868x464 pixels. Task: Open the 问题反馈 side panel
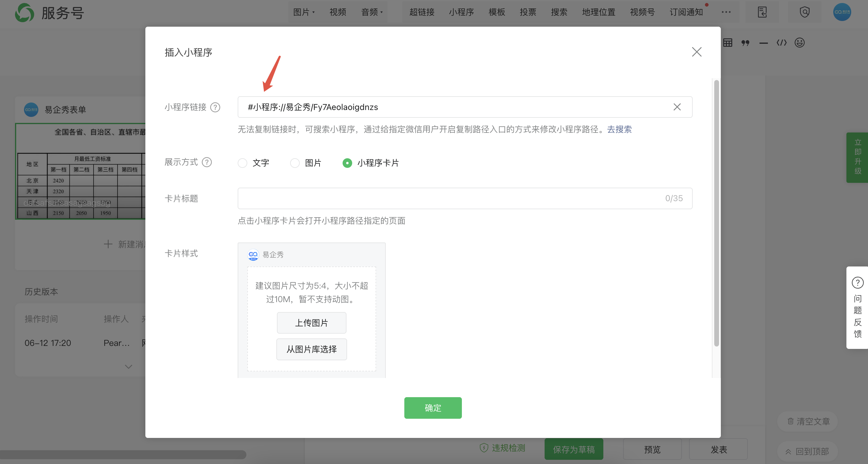pos(858,307)
